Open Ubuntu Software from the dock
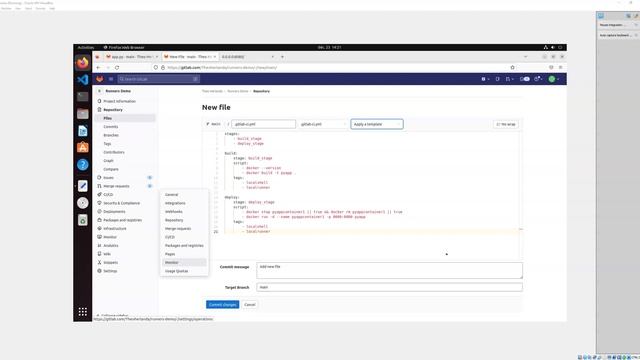The width and height of the screenshot is (640, 360). point(82,147)
